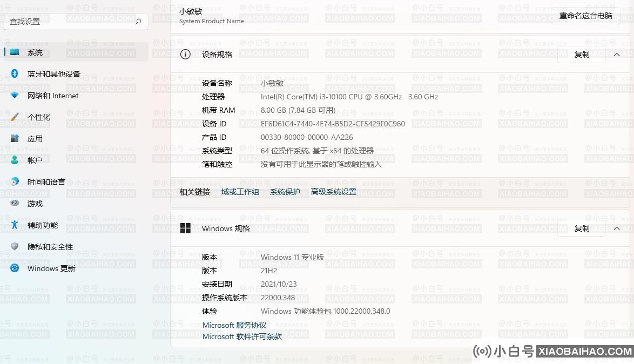Open Microsoft 服务协议 link
The width and height of the screenshot is (634, 364).
pyautogui.click(x=234, y=325)
